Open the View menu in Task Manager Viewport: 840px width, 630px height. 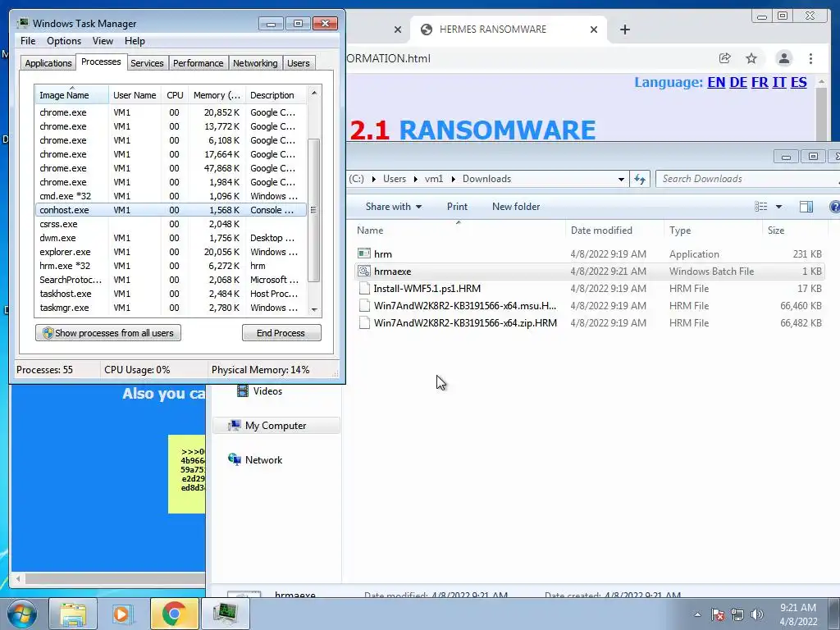(103, 41)
